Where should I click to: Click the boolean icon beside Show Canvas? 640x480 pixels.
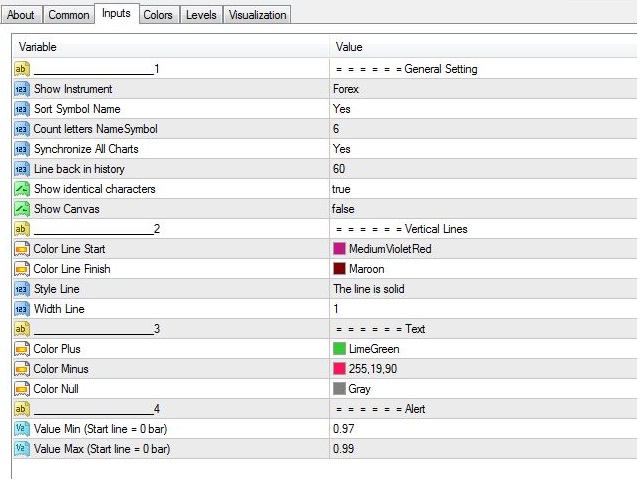(22, 209)
